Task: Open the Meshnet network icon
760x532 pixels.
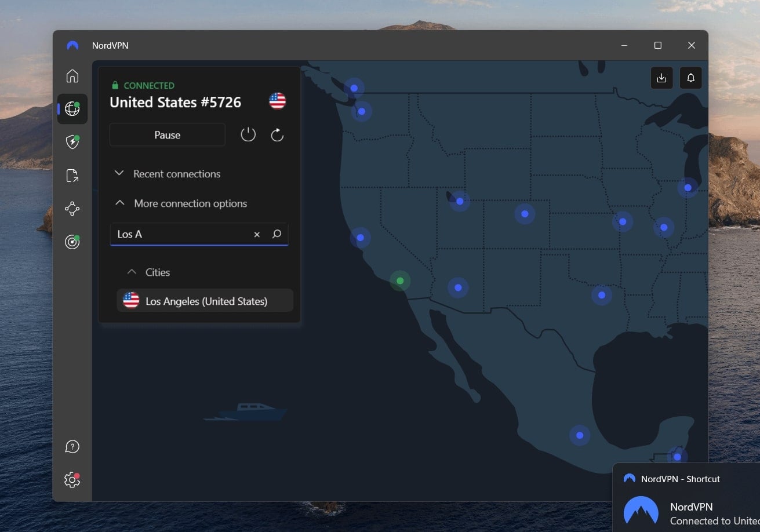Action: (x=72, y=209)
